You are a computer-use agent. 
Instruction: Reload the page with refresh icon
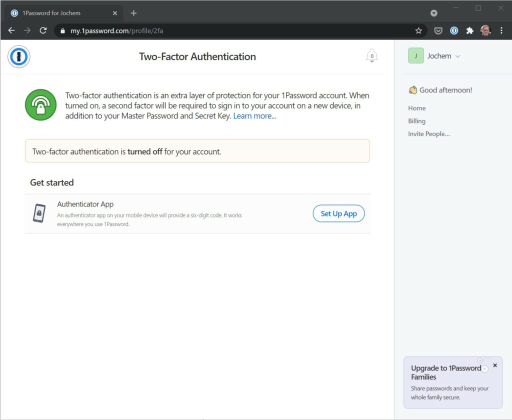click(x=43, y=30)
